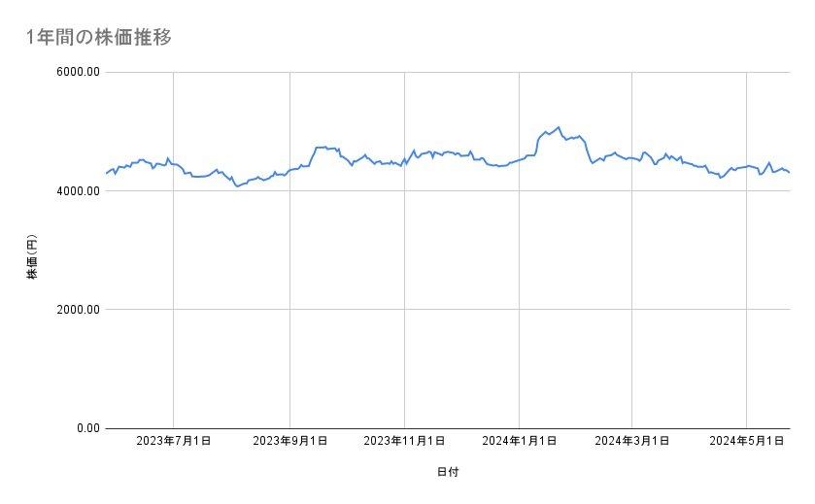This screenshot has width=815, height=504.
Task: Click the horizontal axis title 日付
Action: click(x=448, y=472)
